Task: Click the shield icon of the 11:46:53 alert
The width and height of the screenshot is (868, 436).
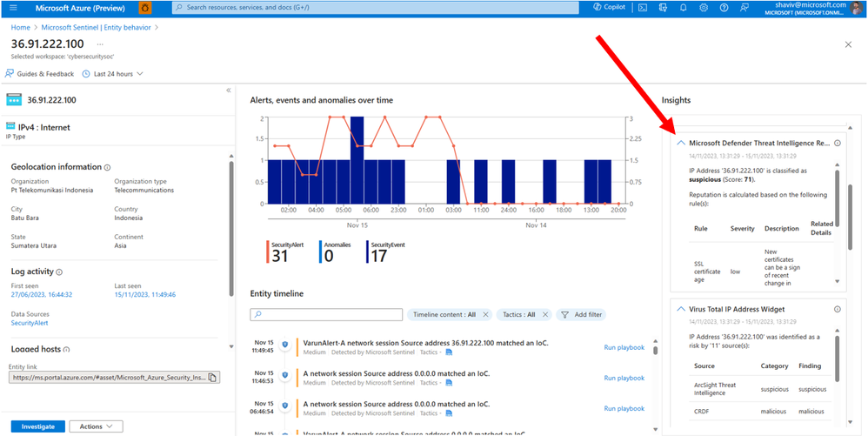Action: [x=284, y=375]
